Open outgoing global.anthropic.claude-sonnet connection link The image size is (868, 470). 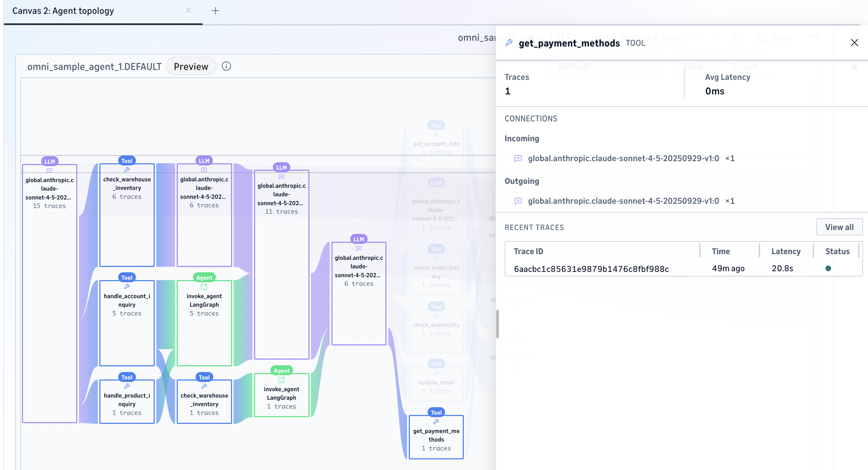[x=623, y=201]
